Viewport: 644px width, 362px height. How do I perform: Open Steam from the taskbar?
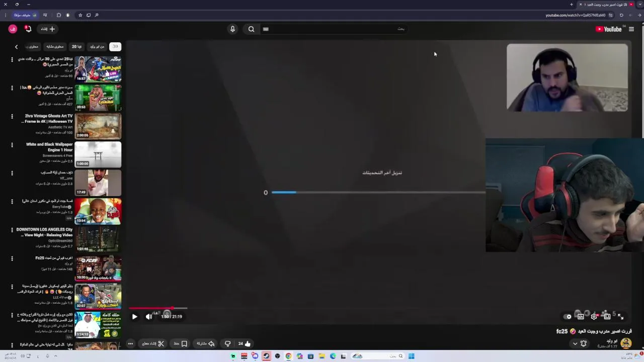click(x=266, y=356)
